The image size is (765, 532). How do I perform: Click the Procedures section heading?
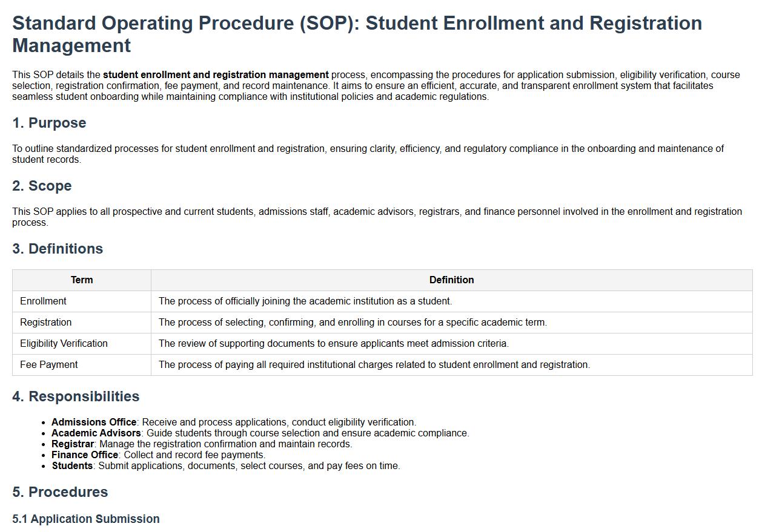[x=60, y=492]
